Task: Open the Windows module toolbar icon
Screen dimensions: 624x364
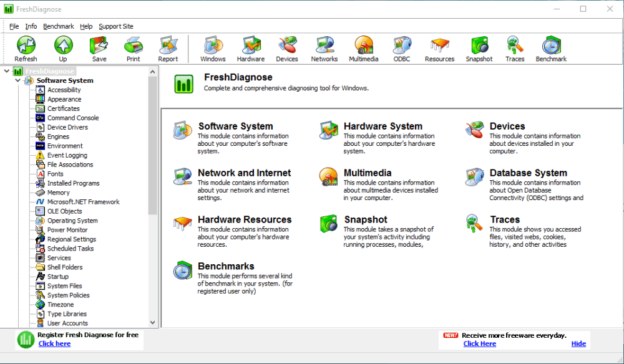Action: point(213,49)
